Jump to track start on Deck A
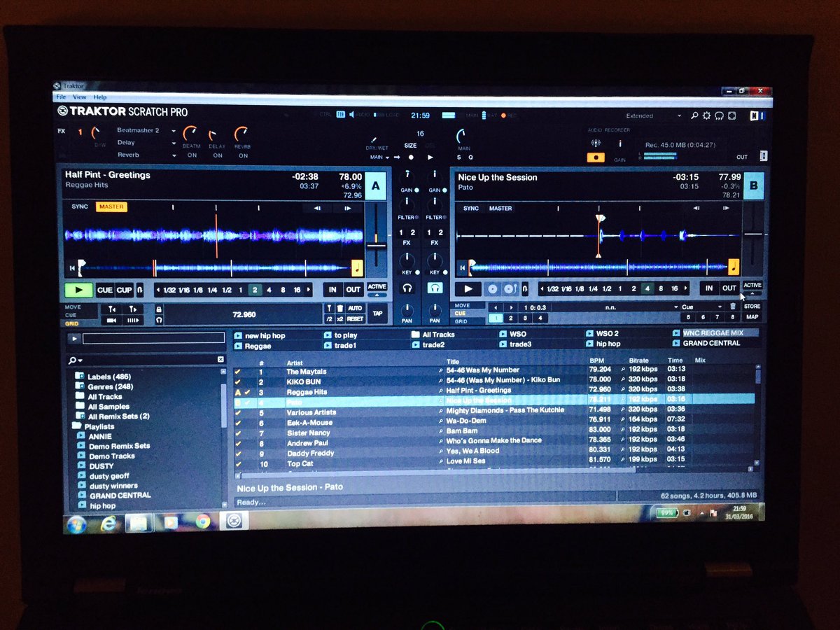This screenshot has height=630, width=840. click(x=71, y=268)
